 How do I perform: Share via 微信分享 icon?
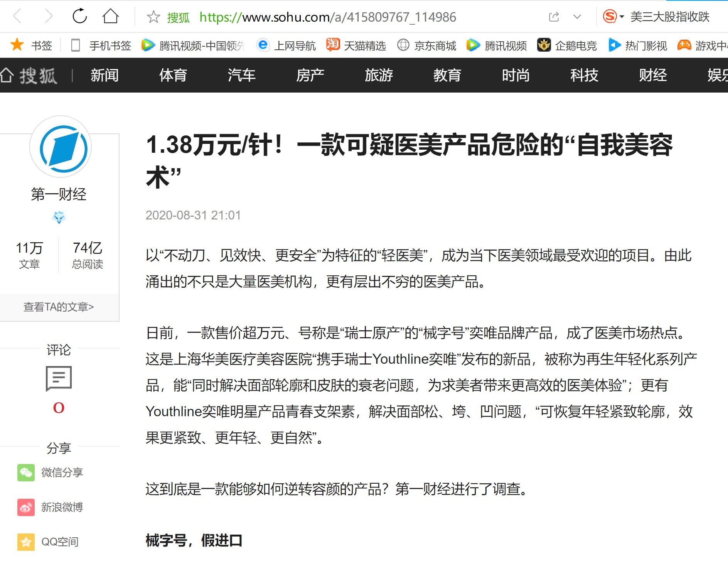coord(26,473)
